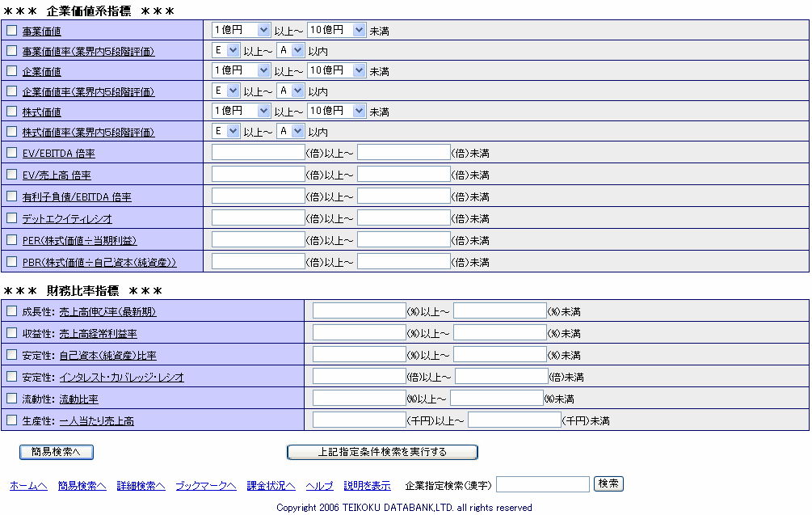Focus 有利子負債/EBITDA 倍率 maximum input field

click(x=404, y=196)
